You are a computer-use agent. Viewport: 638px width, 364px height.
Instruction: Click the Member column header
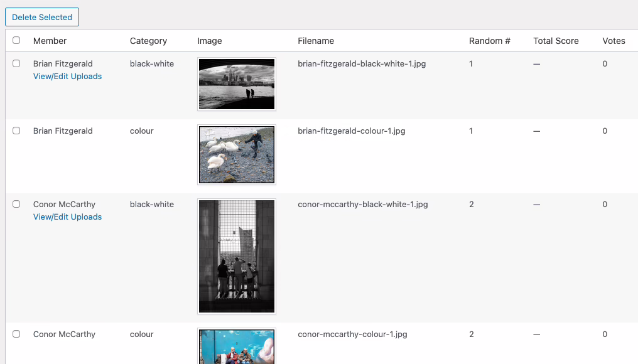coord(50,41)
